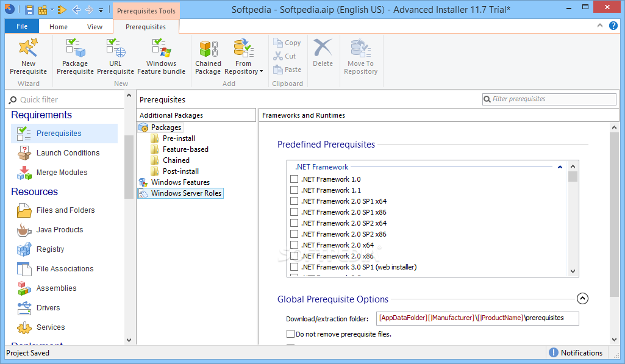Collapse the .NET Framework group
This screenshot has width=625, height=364.
point(560,167)
